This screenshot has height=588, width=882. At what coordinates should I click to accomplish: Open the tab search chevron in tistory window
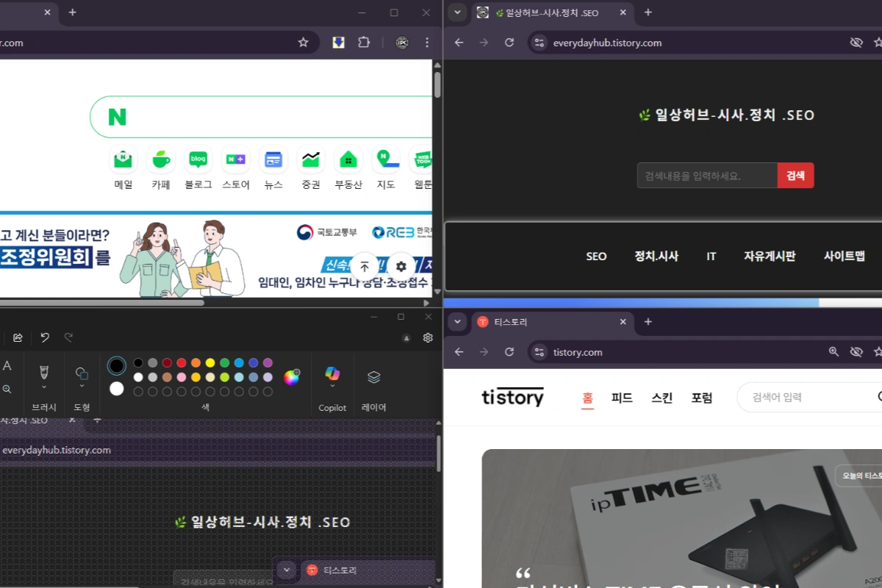click(458, 322)
